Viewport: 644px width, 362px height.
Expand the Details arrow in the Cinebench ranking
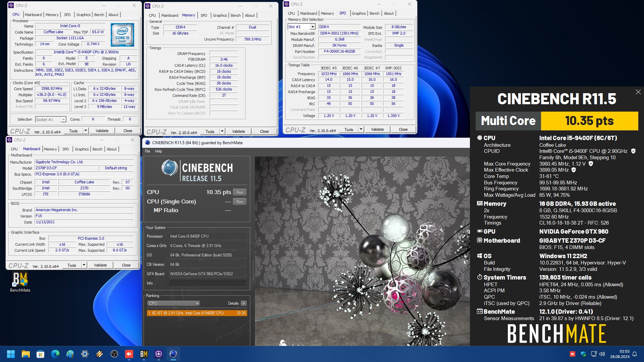pyautogui.click(x=244, y=303)
